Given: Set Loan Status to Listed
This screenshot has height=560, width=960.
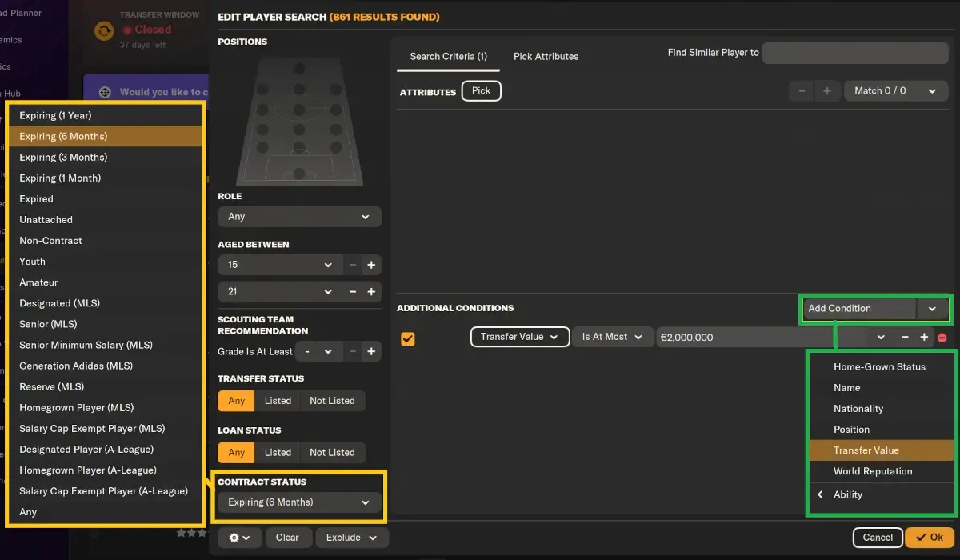Looking at the screenshot, I should tap(278, 453).
